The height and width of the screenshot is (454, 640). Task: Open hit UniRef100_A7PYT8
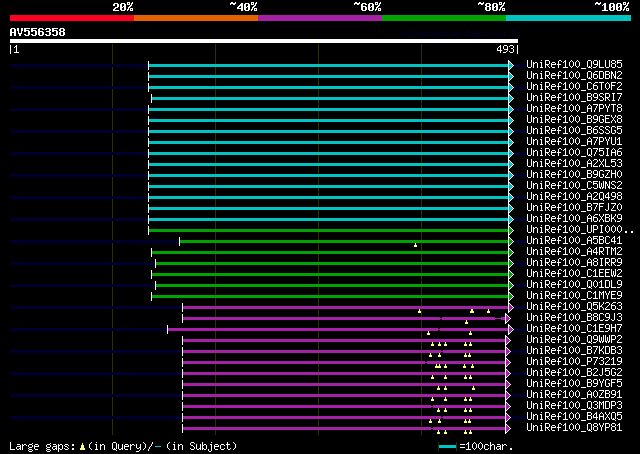pos(574,109)
